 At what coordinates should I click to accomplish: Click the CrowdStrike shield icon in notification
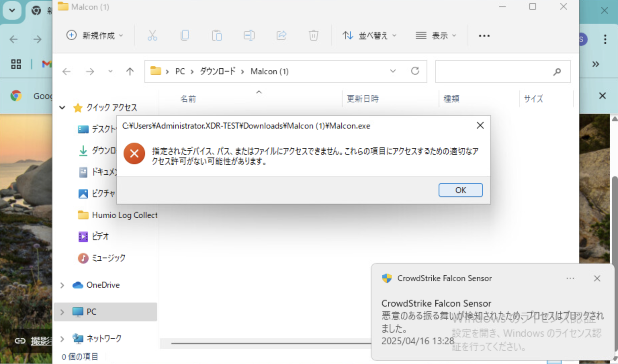387,278
